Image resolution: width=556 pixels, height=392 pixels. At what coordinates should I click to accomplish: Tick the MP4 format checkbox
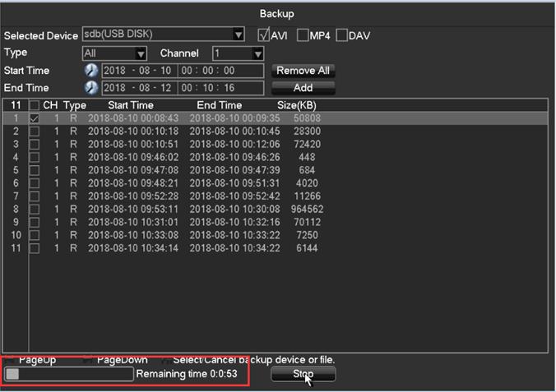click(303, 35)
